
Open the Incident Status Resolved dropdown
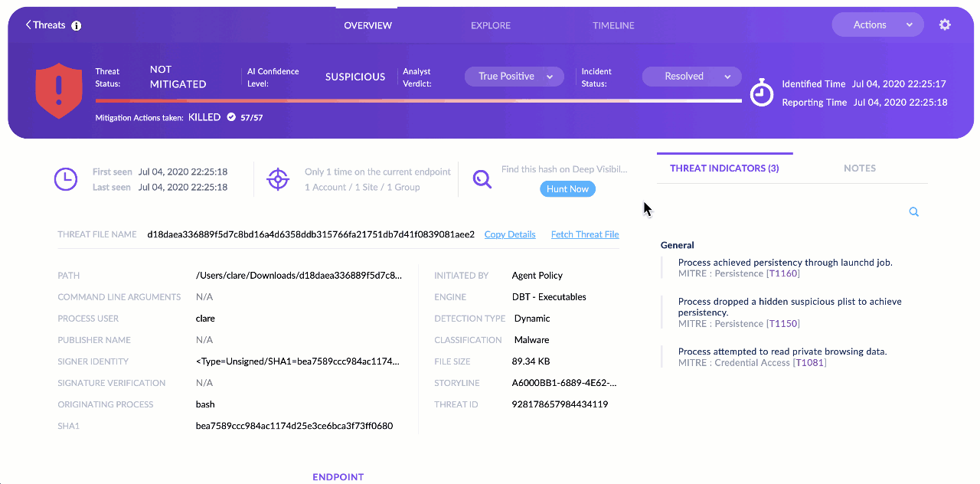click(691, 77)
